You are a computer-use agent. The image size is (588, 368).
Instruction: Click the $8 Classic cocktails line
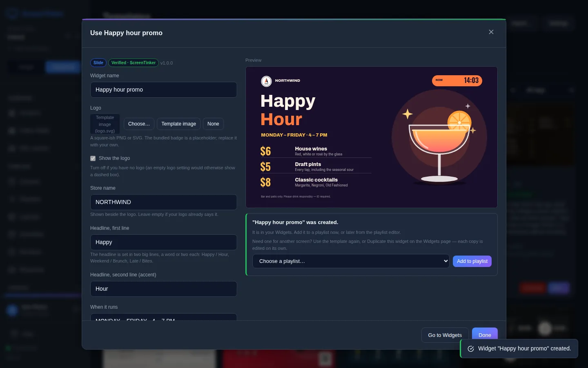[x=316, y=182]
